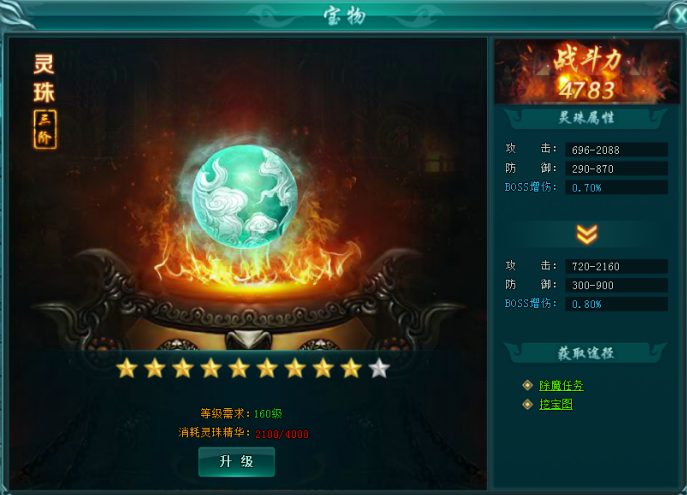
Task: Click the grey unlit tenth star
Action: [x=379, y=368]
